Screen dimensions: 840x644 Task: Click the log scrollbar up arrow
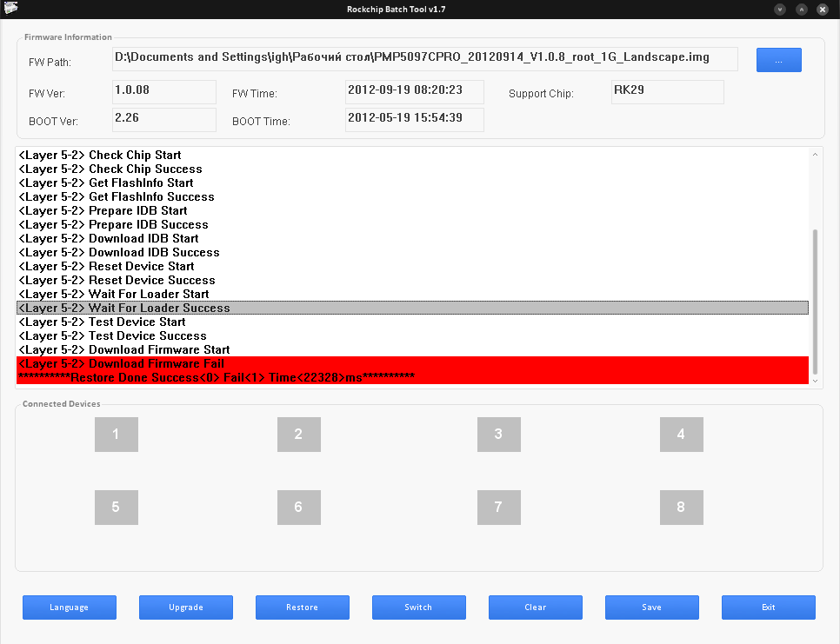[815, 154]
